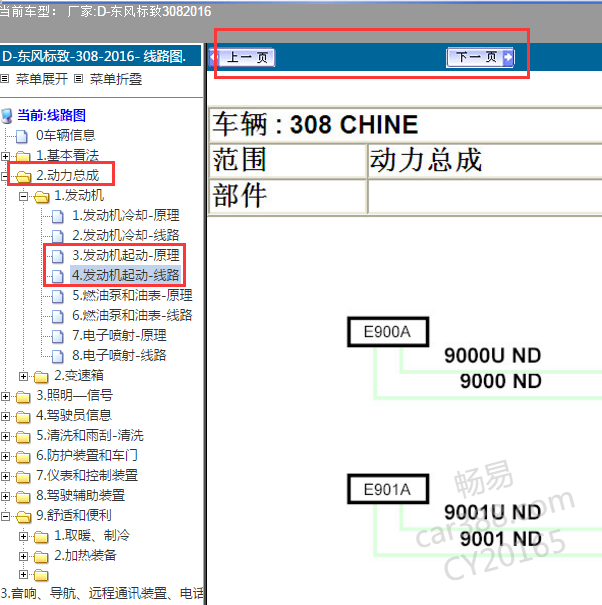The height and width of the screenshot is (605, 602).
Task: Click the 9000U ND wire label
Action: 492,356
